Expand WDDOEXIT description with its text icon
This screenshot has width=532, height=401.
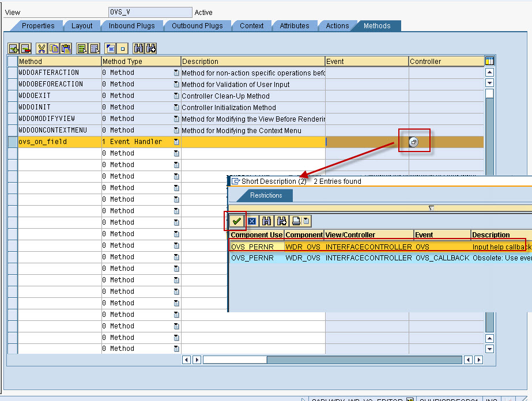point(175,96)
